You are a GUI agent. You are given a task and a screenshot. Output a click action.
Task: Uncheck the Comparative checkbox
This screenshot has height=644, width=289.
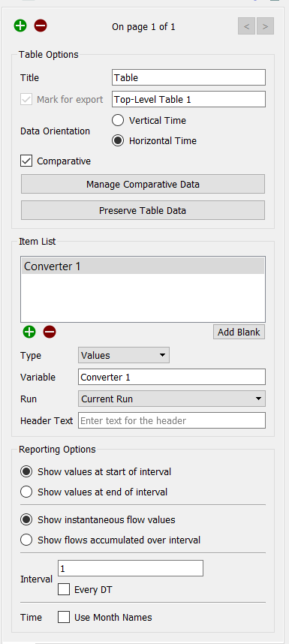(26, 161)
